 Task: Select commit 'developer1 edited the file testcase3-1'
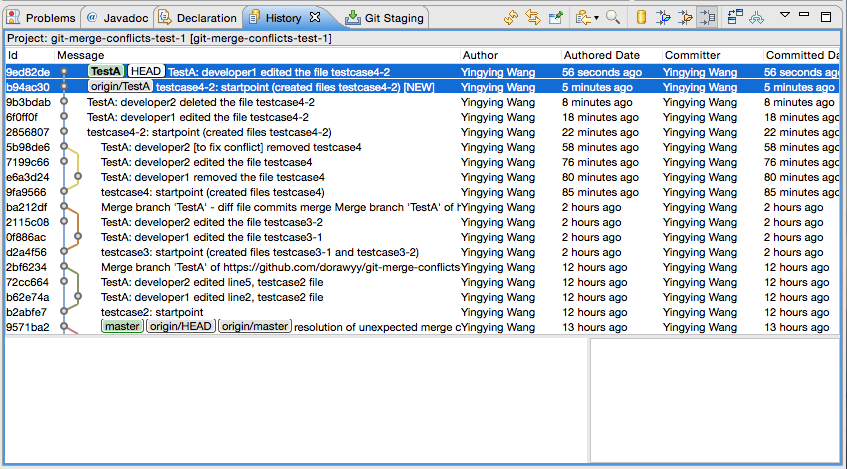[212, 237]
